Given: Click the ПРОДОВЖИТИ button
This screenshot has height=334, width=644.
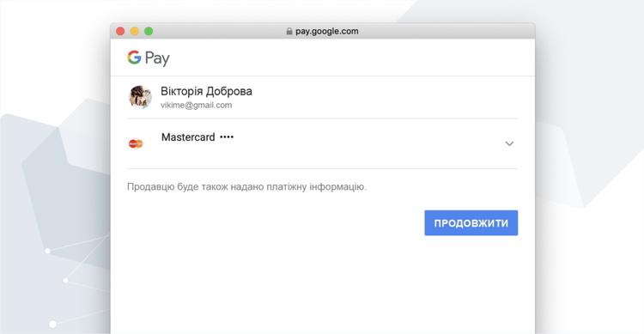Looking at the screenshot, I should point(471,223).
